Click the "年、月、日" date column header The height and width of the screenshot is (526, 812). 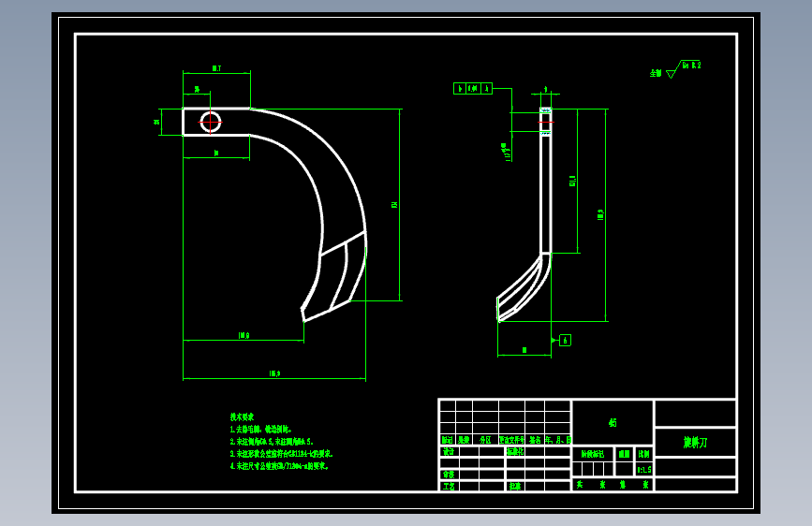tap(558, 440)
